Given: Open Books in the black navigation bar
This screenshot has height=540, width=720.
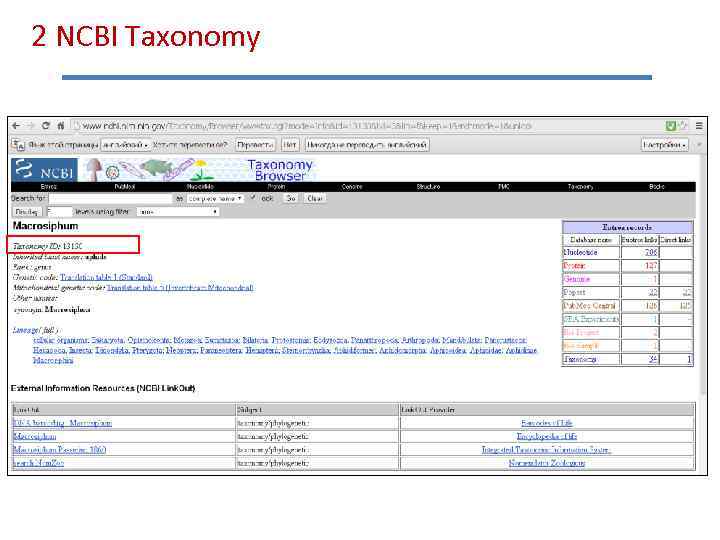Looking at the screenshot, I should [x=657, y=186].
